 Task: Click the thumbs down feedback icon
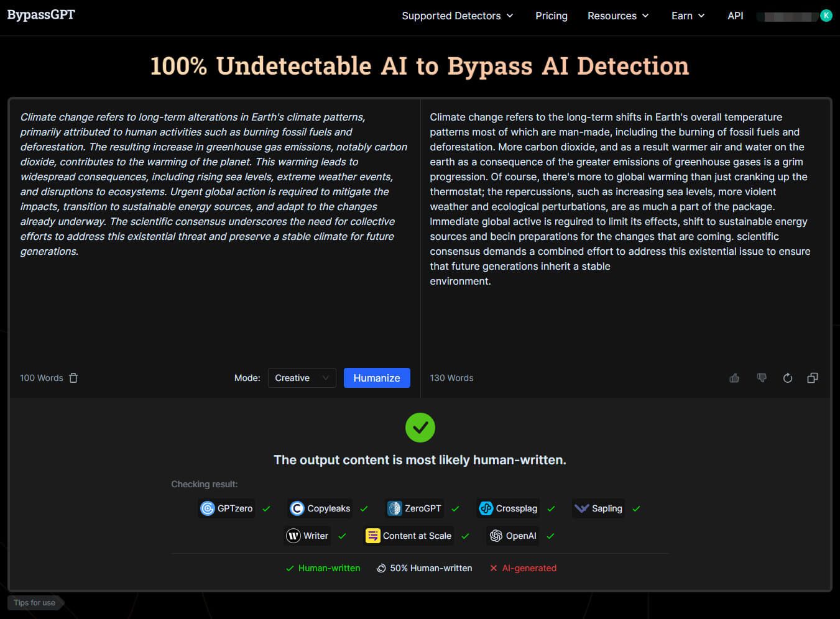coord(762,378)
